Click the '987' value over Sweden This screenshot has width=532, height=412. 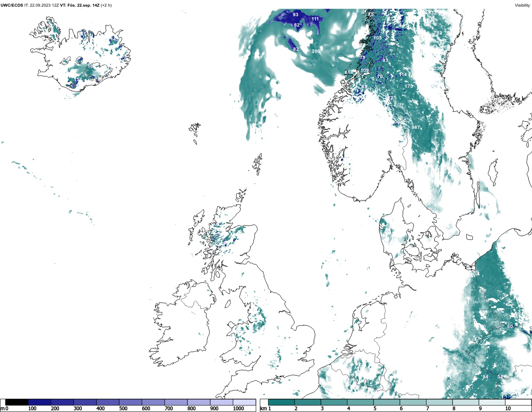[x=416, y=127]
